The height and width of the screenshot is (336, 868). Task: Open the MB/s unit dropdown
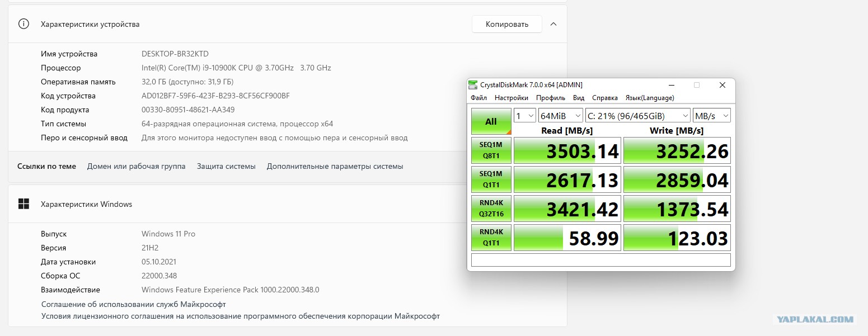712,116
